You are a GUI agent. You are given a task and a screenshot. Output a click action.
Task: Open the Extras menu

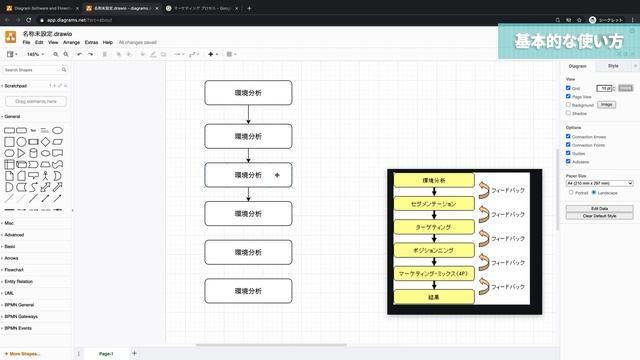[91, 42]
